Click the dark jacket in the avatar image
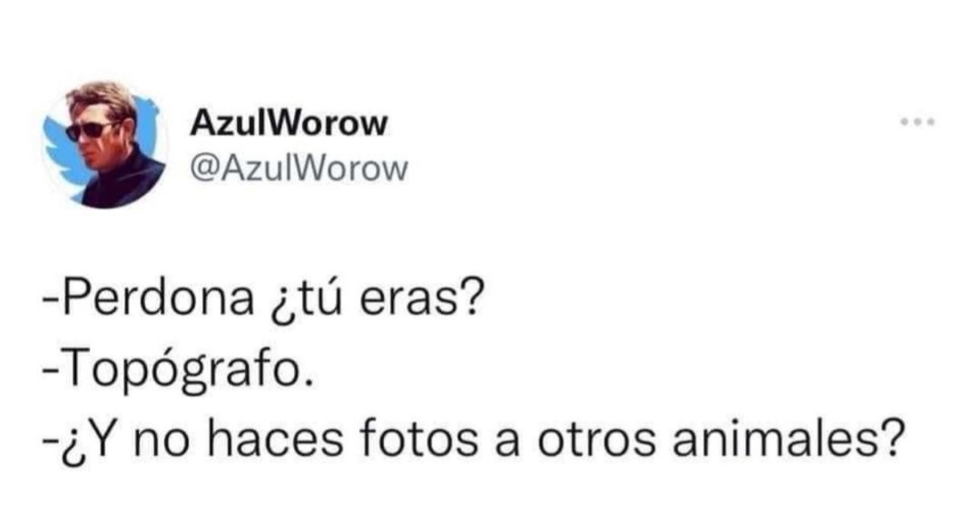The height and width of the screenshot is (506, 980). 123,181
